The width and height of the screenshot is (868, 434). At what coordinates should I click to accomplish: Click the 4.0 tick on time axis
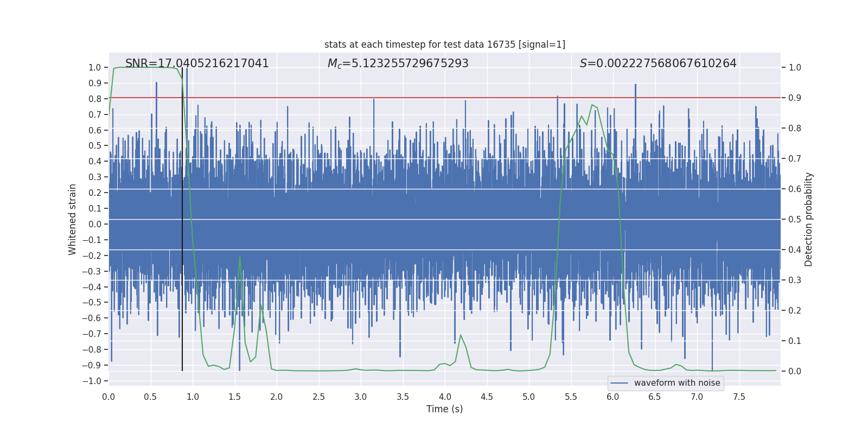point(445,397)
